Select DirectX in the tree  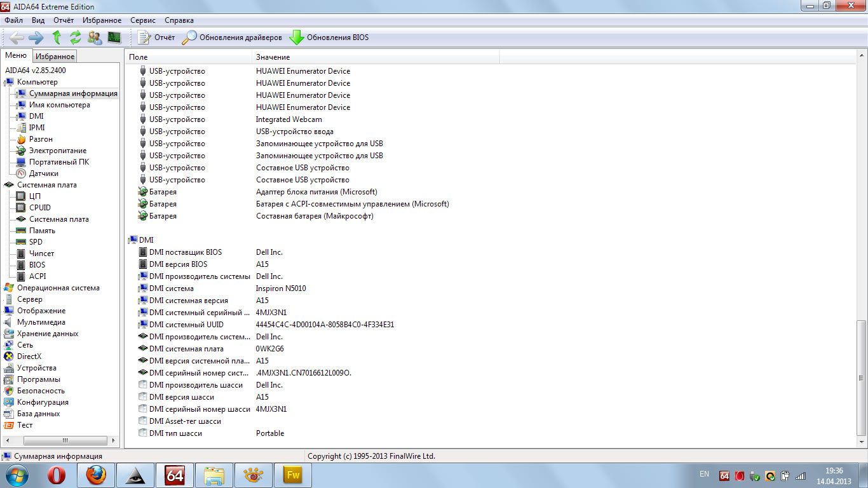(x=29, y=356)
